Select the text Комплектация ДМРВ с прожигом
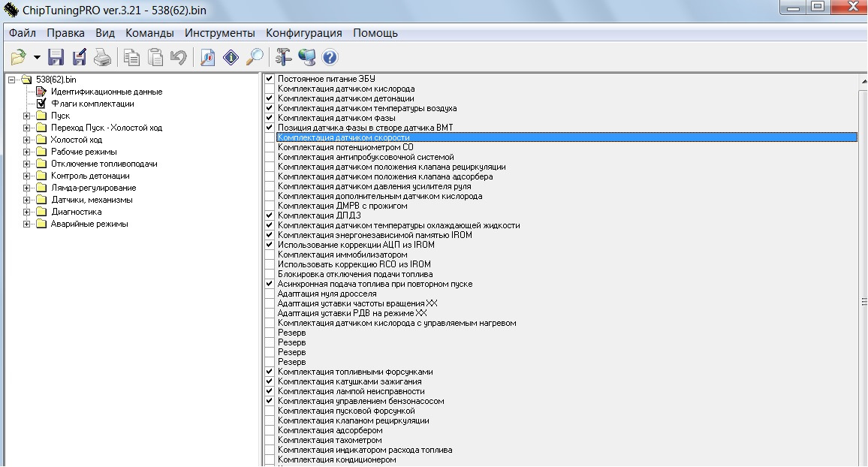 pos(342,206)
